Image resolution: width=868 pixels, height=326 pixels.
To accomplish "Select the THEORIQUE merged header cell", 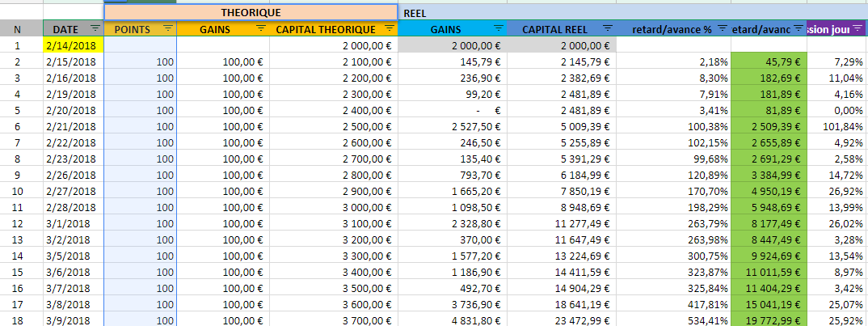I will (x=251, y=12).
